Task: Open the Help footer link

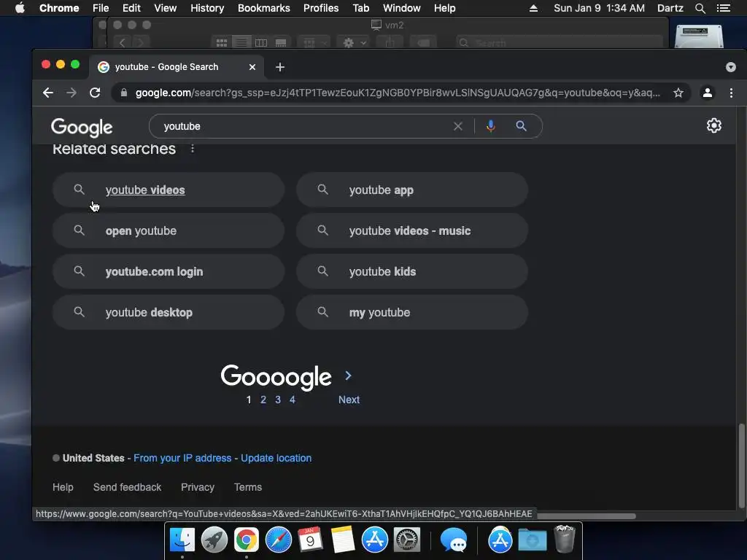Action: click(63, 487)
